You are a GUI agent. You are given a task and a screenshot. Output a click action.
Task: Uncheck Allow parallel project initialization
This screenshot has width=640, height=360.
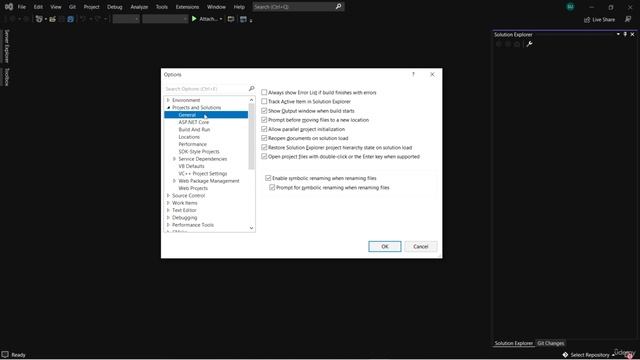click(x=264, y=129)
